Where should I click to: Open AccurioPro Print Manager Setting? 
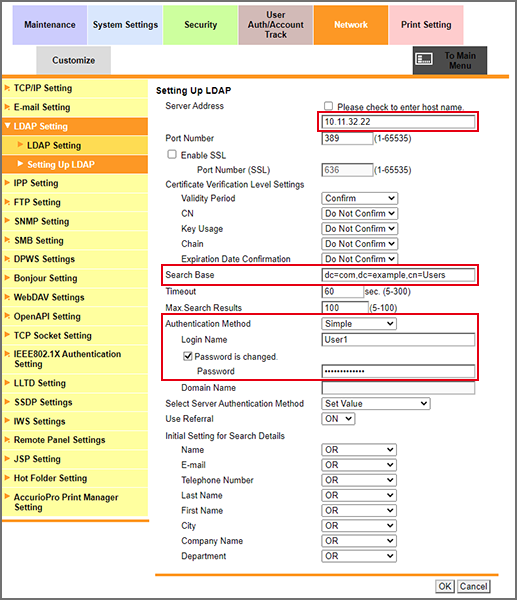(x=75, y=502)
